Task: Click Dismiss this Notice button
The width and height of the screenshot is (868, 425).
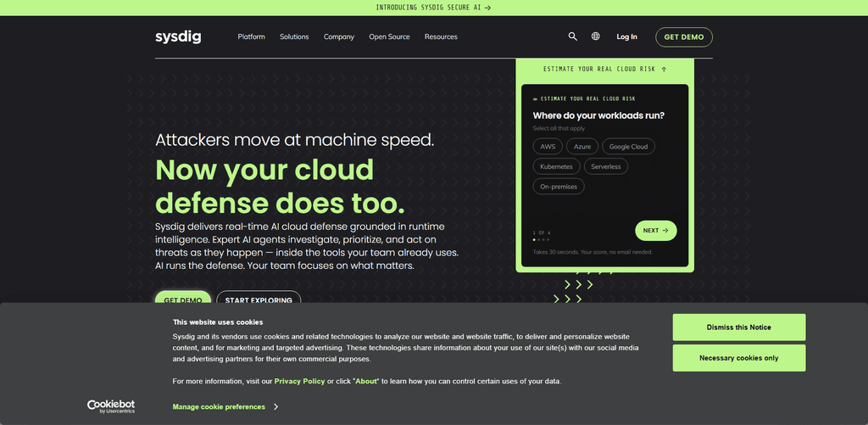Action: [739, 327]
